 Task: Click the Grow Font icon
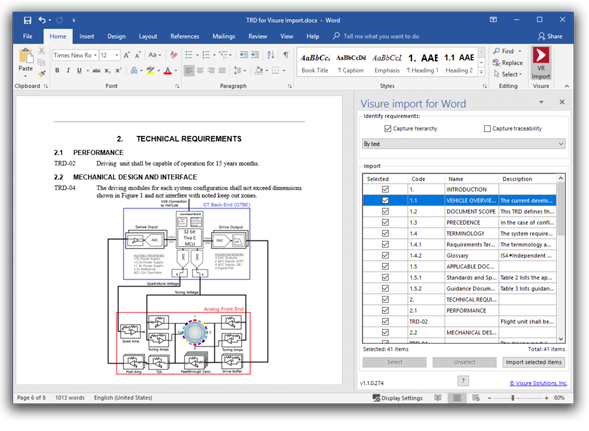127,55
